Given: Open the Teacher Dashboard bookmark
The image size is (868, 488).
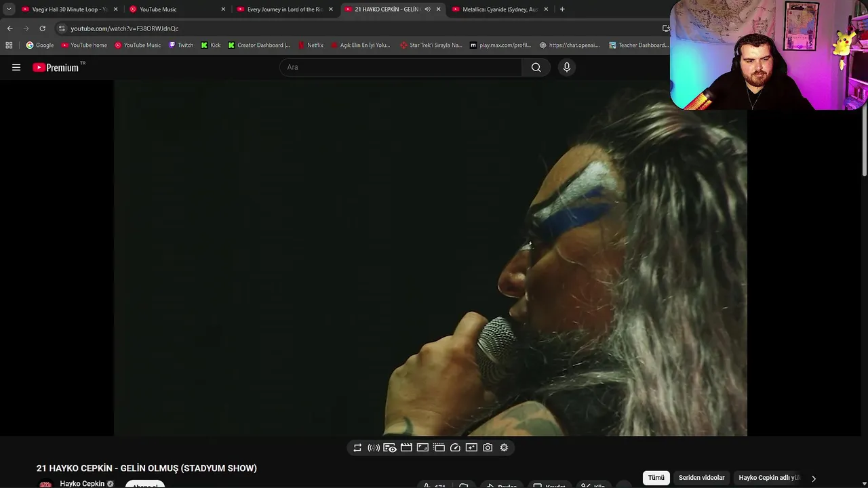Looking at the screenshot, I should tap(639, 45).
